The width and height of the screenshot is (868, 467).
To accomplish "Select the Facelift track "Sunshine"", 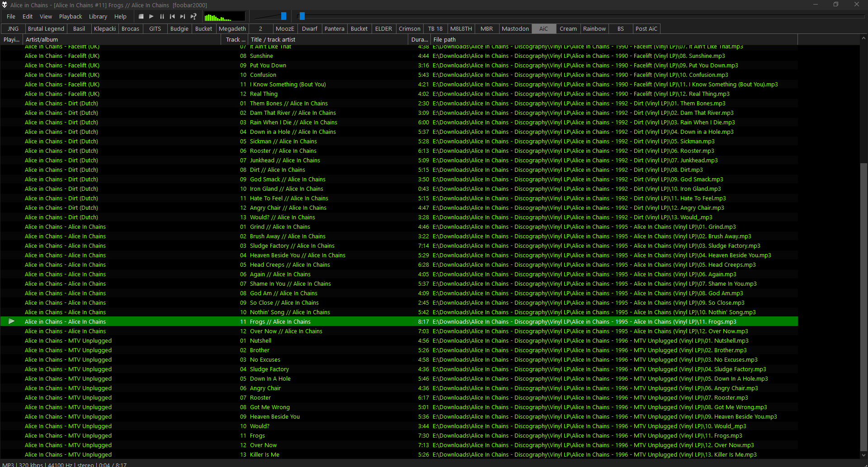I will (399, 56).
